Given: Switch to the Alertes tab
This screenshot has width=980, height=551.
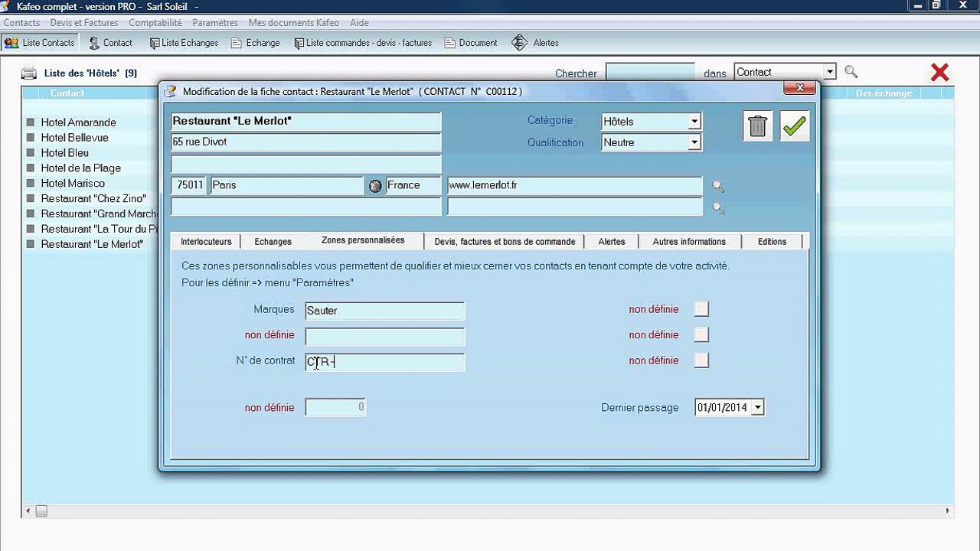Looking at the screenshot, I should tap(612, 242).
